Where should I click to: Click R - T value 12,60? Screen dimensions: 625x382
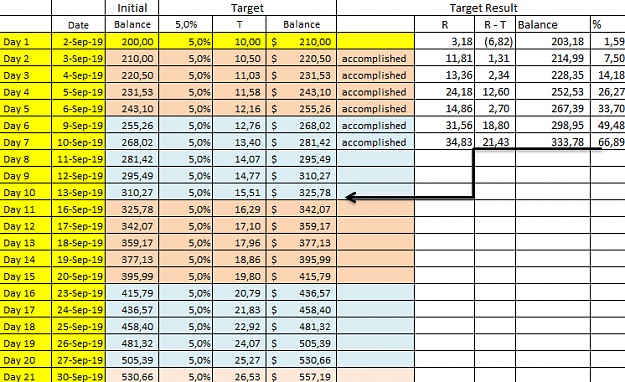495,92
